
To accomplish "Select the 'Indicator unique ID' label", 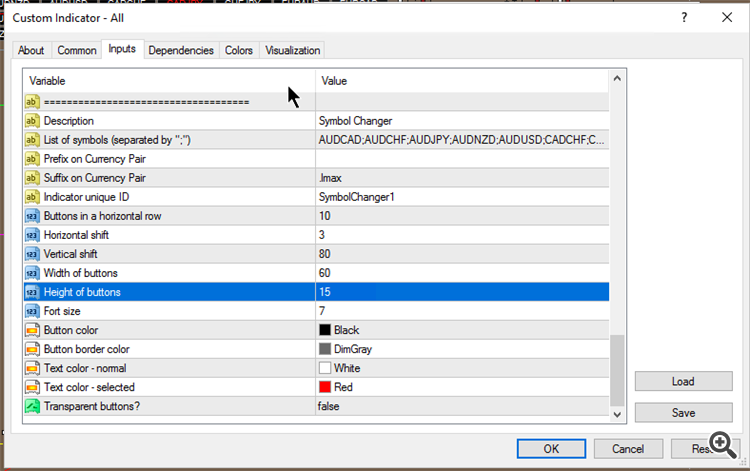I will (86, 197).
